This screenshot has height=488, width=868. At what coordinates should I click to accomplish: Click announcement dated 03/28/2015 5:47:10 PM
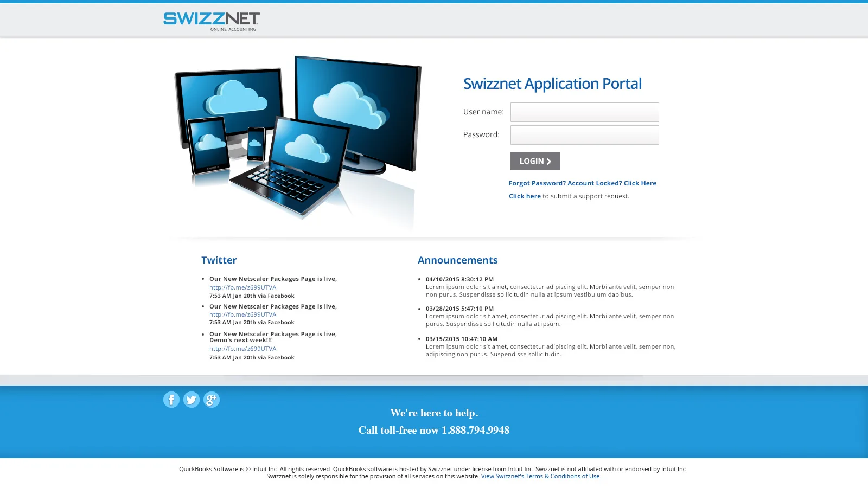459,309
